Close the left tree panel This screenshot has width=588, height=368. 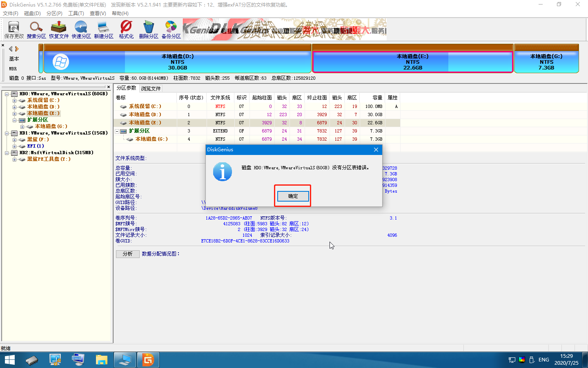(109, 87)
